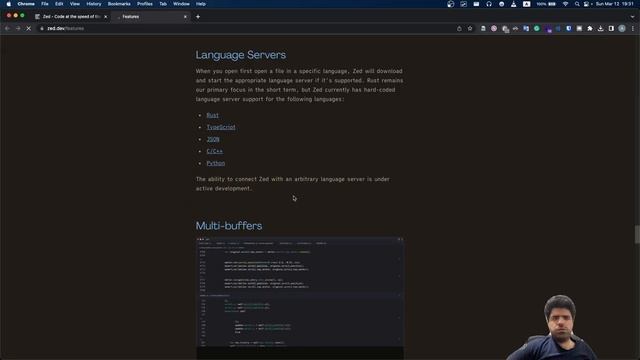Toggle the Chrome side panel
The width and height of the screenshot is (640, 360).
coord(611,29)
